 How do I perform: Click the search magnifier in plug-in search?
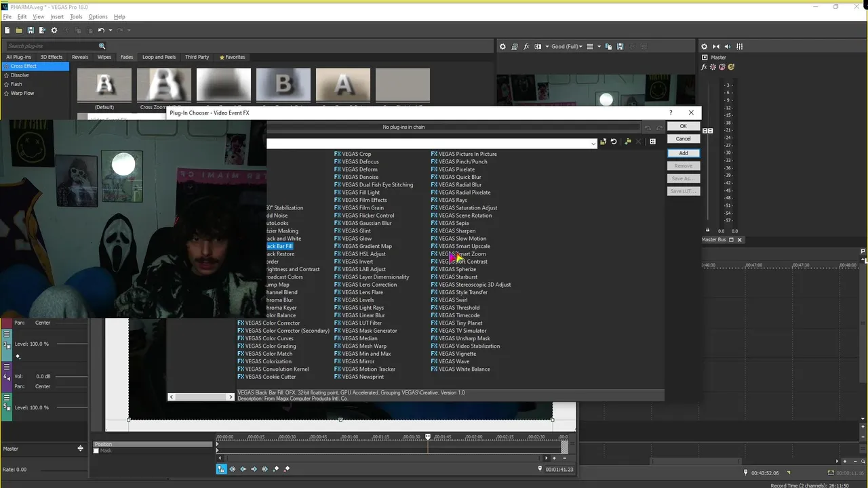(x=102, y=46)
